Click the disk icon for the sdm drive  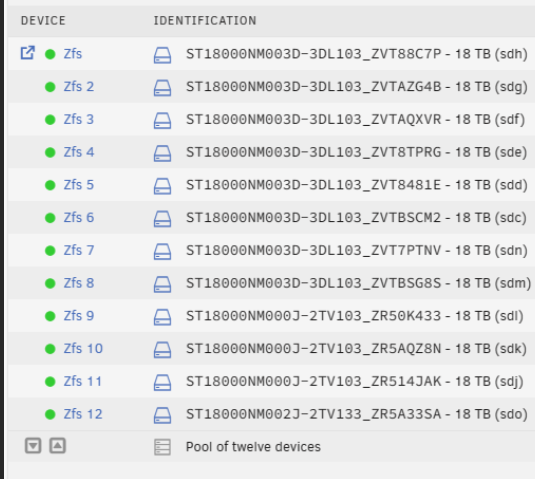pos(162,285)
